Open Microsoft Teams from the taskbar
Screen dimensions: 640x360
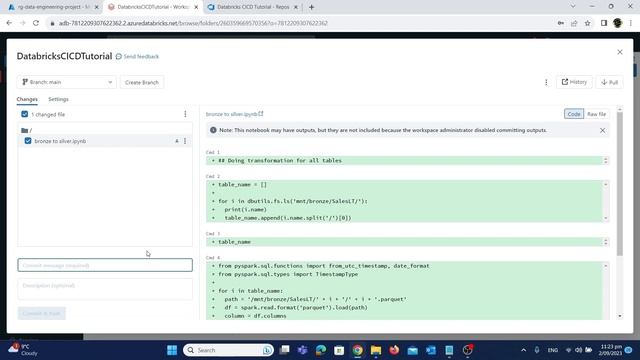pyautogui.click(x=302, y=350)
